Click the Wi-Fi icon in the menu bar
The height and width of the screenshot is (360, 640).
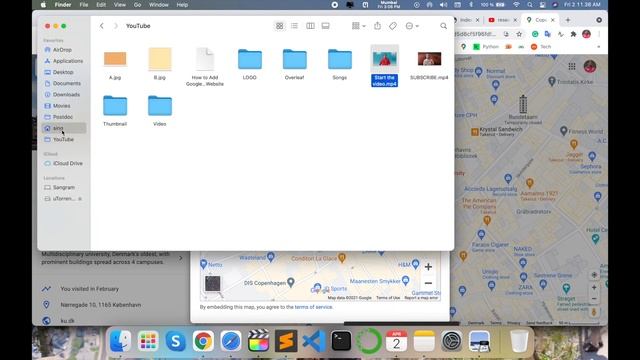[x=516, y=5]
